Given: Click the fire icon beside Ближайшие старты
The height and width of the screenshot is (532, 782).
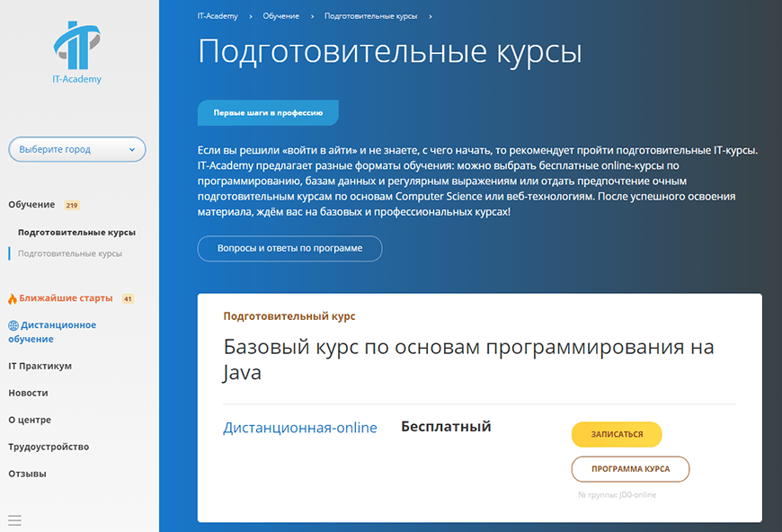Looking at the screenshot, I should [13, 298].
